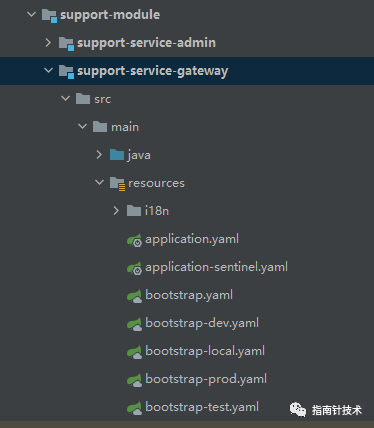The image size is (374, 428).
Task: Click the support-service-admin module icon
Action: (66, 44)
